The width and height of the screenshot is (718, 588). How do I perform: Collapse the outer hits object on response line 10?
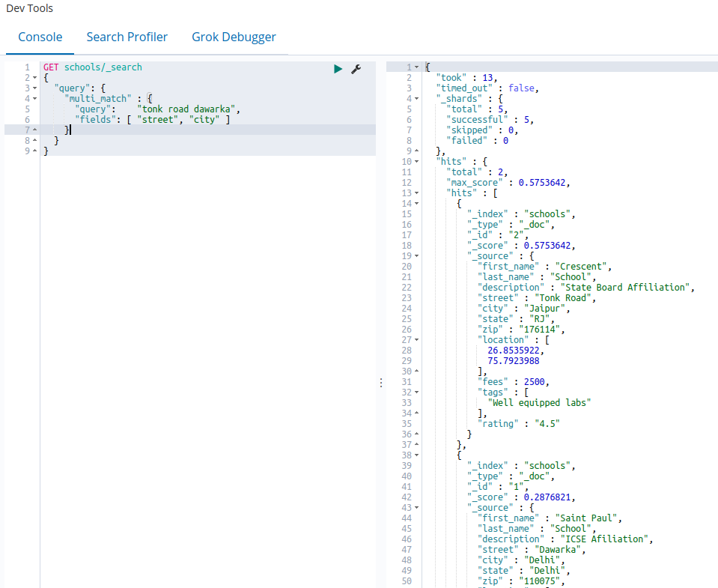coord(417,162)
